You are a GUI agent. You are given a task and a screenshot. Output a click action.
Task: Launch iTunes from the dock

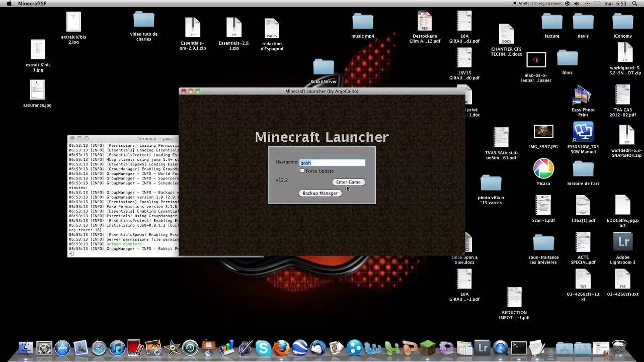pyautogui.click(x=117, y=348)
